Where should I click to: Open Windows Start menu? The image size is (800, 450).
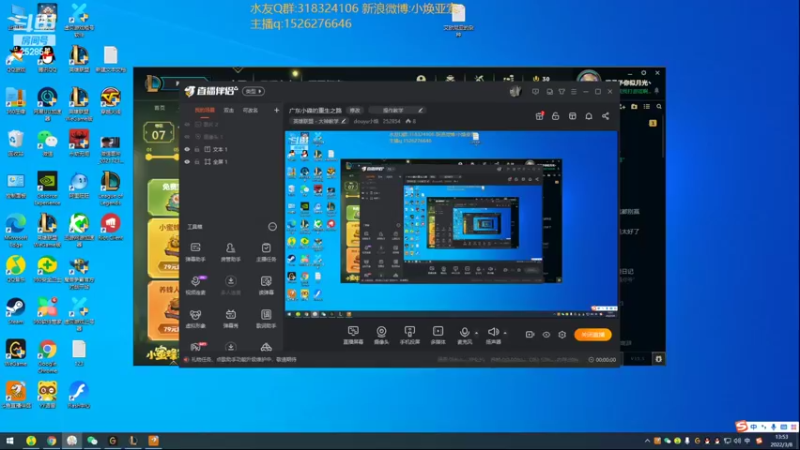[9, 441]
